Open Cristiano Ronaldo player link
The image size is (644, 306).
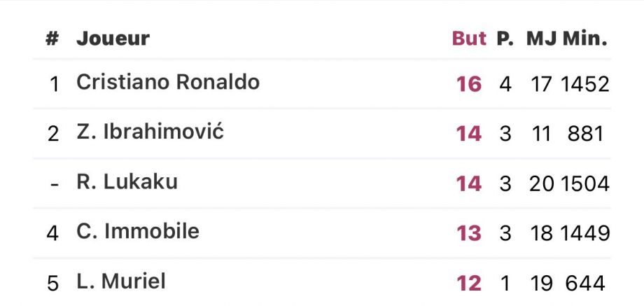click(x=168, y=82)
